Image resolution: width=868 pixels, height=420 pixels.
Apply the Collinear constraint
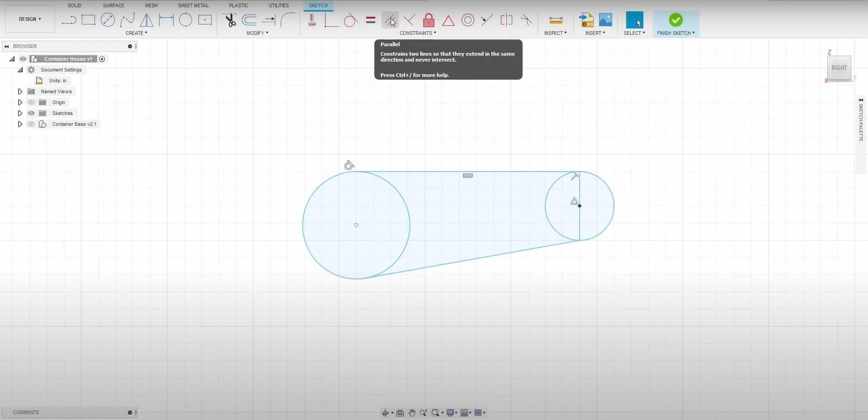487,20
